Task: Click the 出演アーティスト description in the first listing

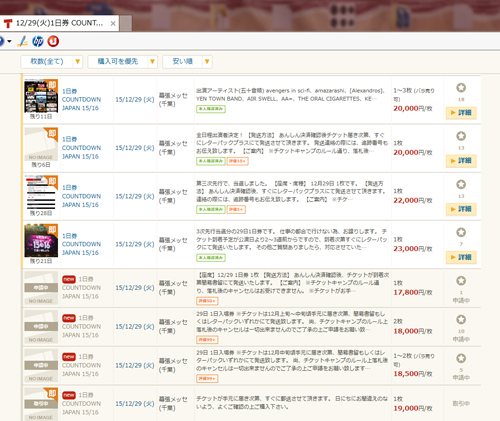Action: click(x=290, y=95)
